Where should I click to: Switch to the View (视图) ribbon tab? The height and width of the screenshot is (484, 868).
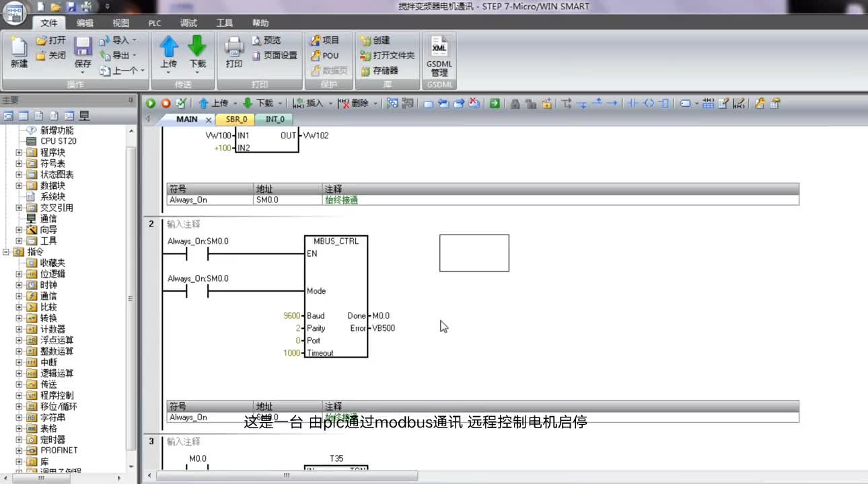point(121,23)
